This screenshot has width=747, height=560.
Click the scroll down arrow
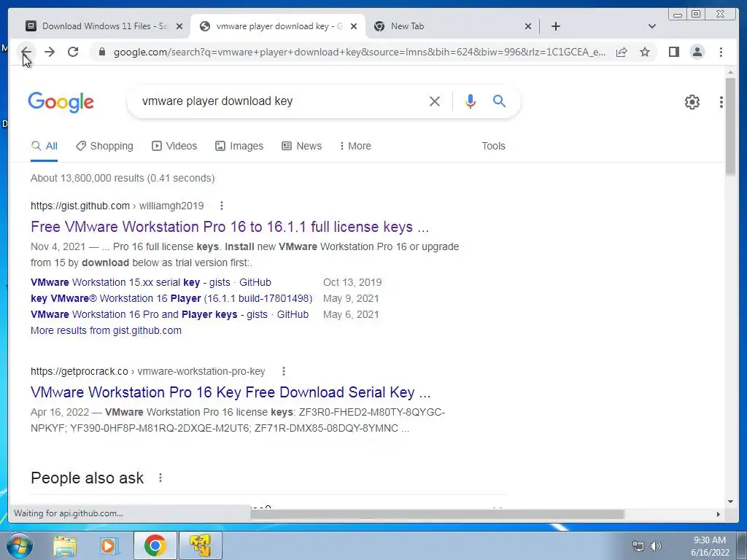(x=730, y=502)
